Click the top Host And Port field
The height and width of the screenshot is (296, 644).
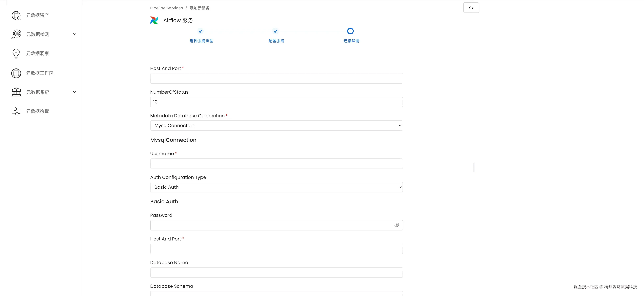[x=276, y=78]
